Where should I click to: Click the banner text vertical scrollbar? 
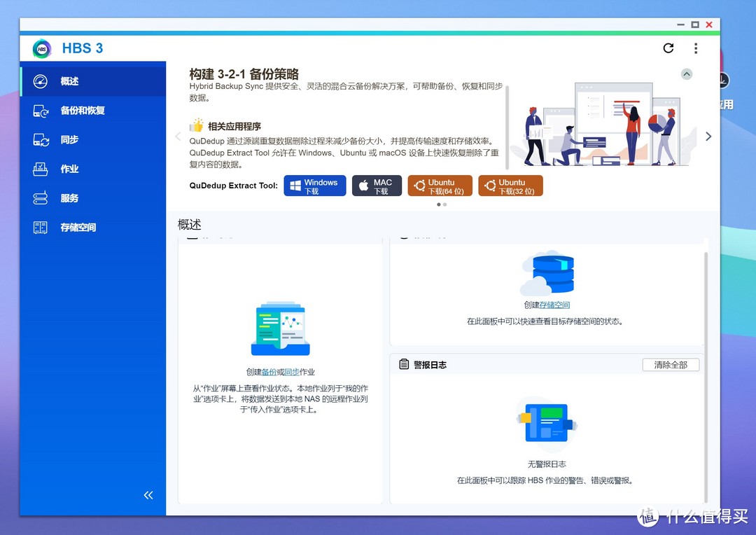tap(507, 127)
